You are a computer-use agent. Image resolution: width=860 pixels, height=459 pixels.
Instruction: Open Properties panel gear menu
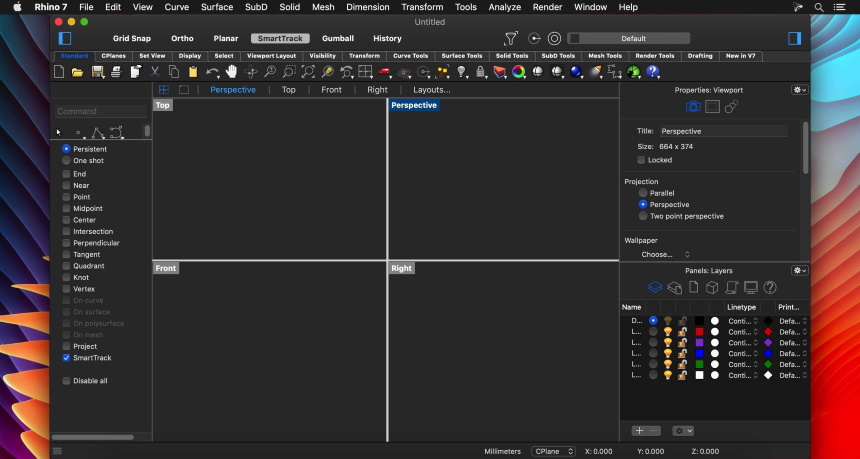pyautogui.click(x=800, y=90)
